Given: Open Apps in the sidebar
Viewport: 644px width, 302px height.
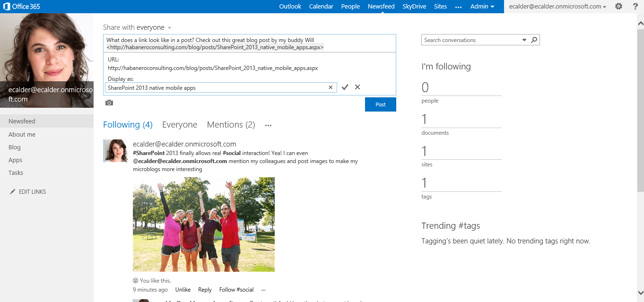Looking at the screenshot, I should [x=16, y=160].
